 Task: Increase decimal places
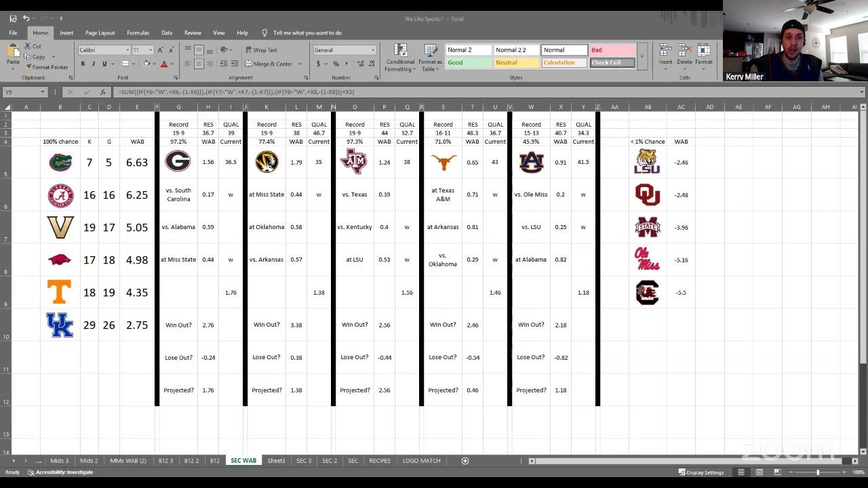click(359, 64)
